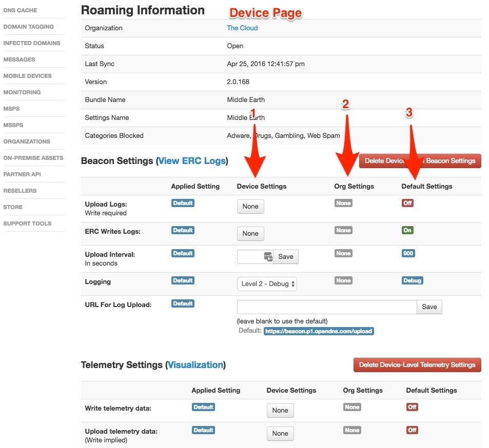The height and width of the screenshot is (448, 489).
Task: Toggle the Off default setting for Upload Logs
Action: click(x=407, y=203)
